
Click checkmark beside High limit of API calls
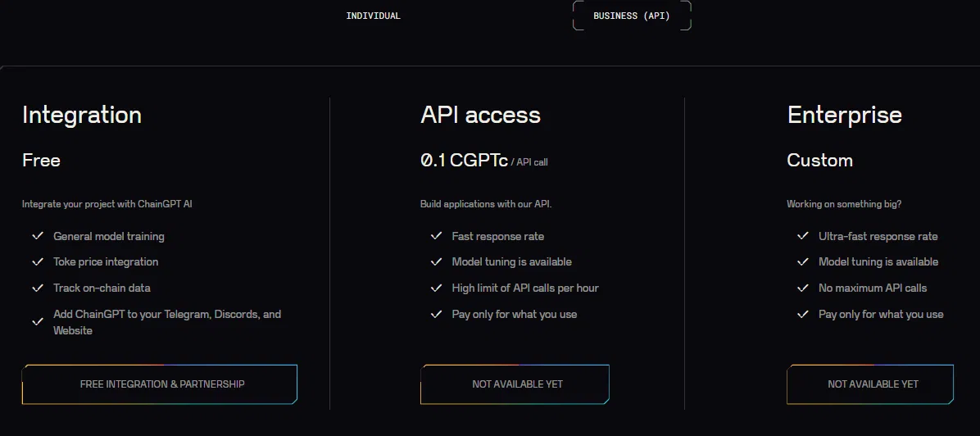click(436, 288)
